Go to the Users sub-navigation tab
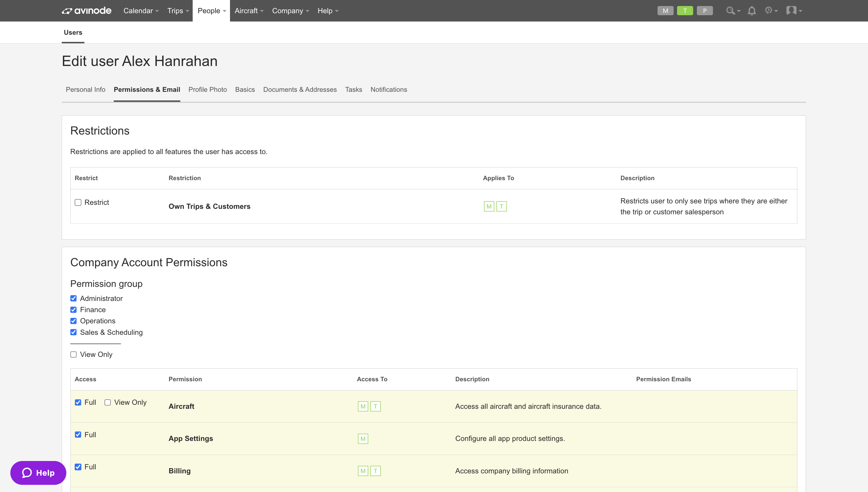The image size is (868, 492). [x=73, y=32]
